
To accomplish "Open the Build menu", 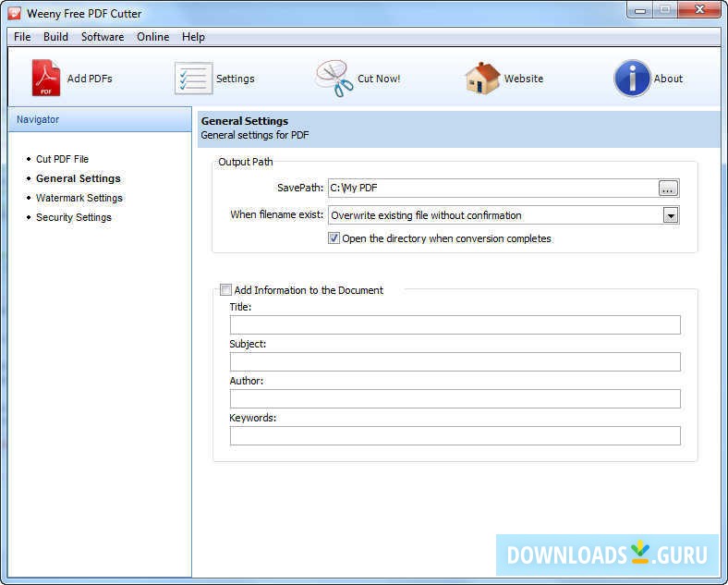I will point(55,37).
